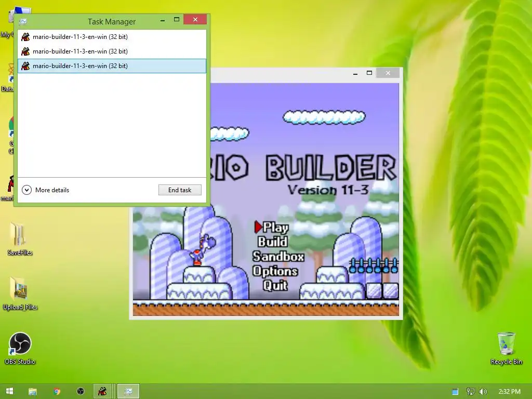
Task: Open the Upload_Files desktop folder
Action: pos(20,294)
